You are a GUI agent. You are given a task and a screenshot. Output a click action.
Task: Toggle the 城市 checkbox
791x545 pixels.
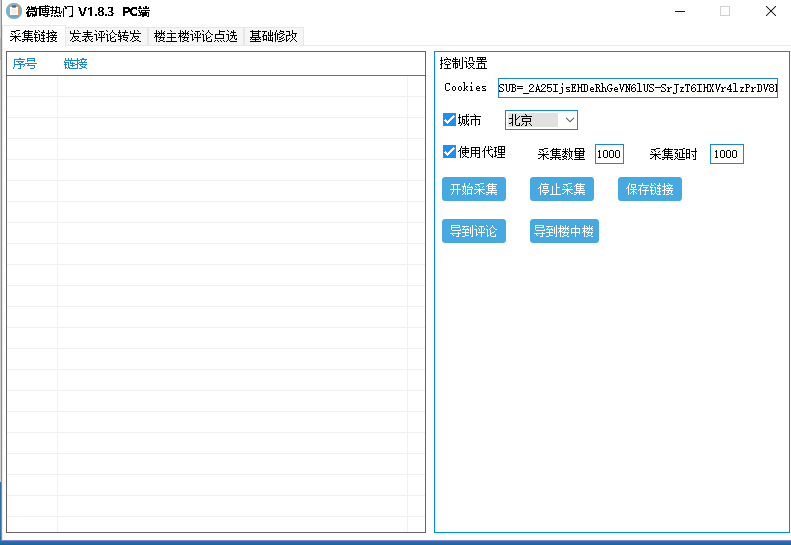(x=450, y=120)
